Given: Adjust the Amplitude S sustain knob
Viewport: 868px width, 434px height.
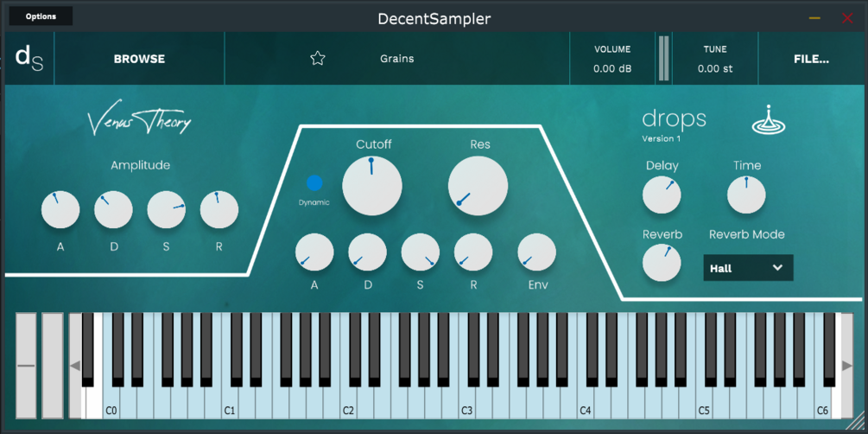Looking at the screenshot, I should 166,209.
